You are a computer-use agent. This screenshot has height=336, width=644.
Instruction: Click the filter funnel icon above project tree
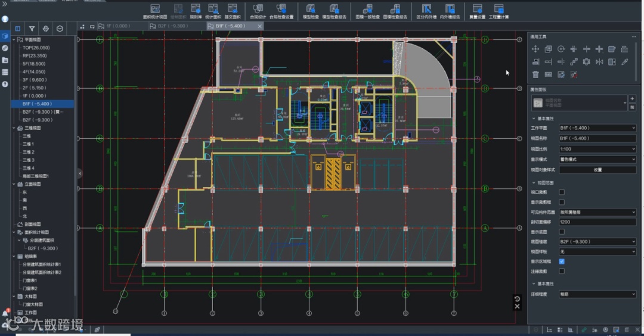32,29
